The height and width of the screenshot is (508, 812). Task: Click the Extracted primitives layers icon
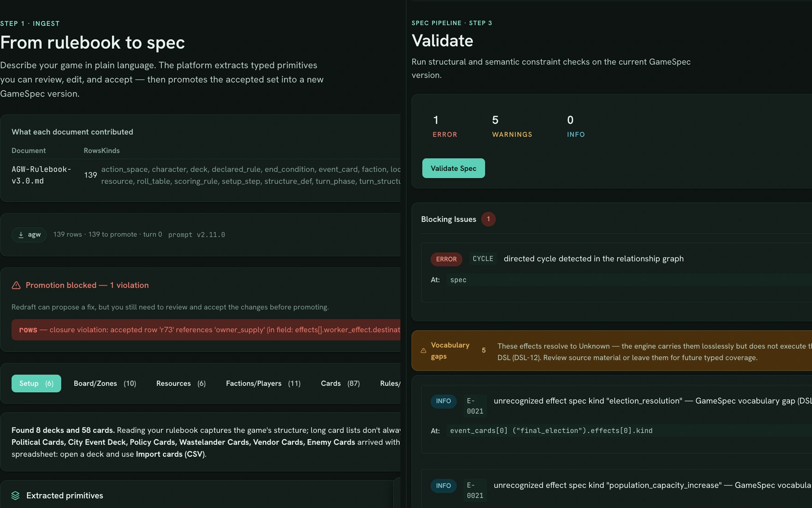15,496
